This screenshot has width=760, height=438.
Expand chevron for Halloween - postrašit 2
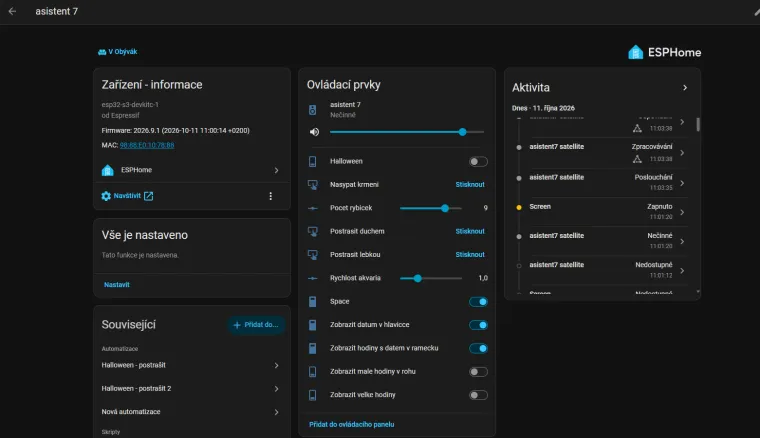click(x=276, y=389)
